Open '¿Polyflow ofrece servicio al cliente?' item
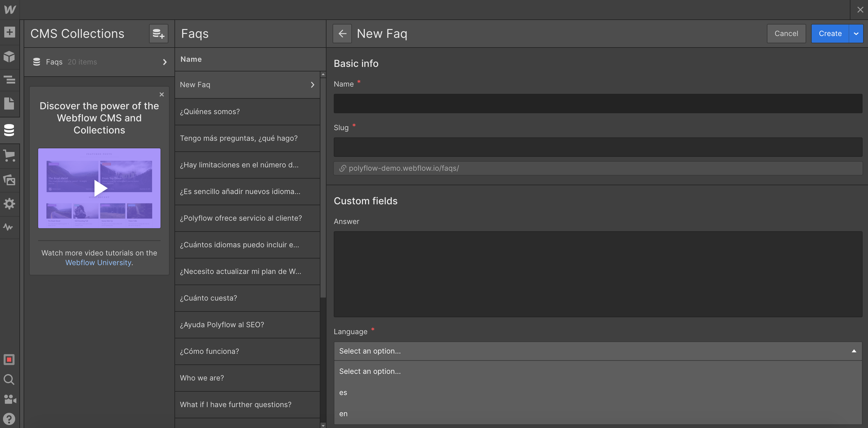 point(247,218)
